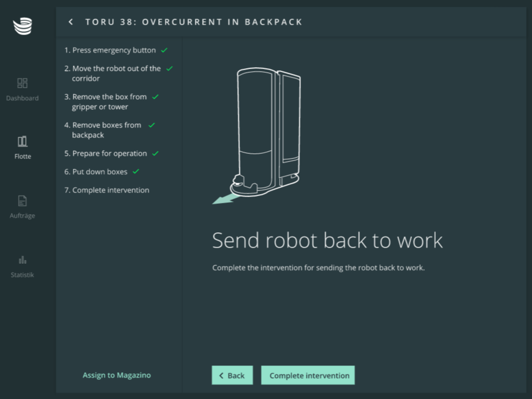Image resolution: width=532 pixels, height=399 pixels.
Task: Go back using the header chevron
Action: (x=71, y=22)
